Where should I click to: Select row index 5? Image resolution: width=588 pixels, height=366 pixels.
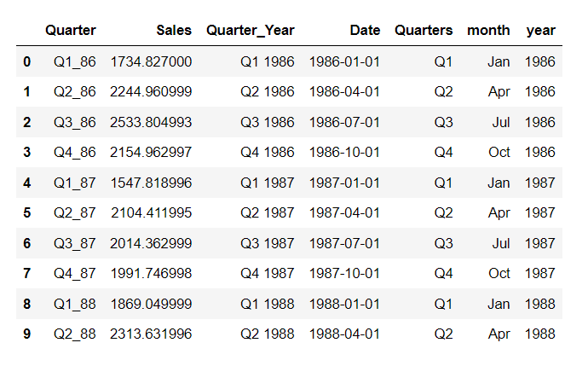[26, 212]
